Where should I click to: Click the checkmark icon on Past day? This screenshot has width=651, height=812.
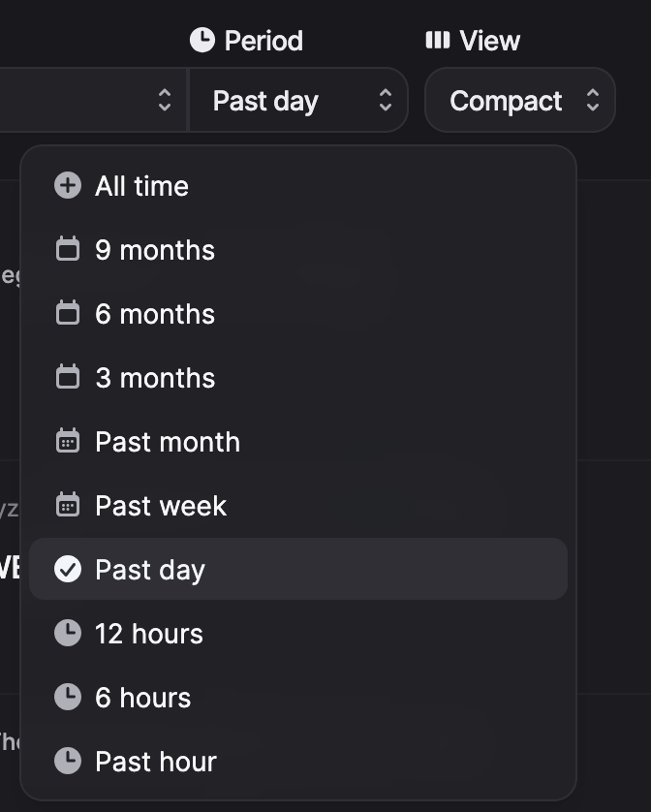coord(67,570)
